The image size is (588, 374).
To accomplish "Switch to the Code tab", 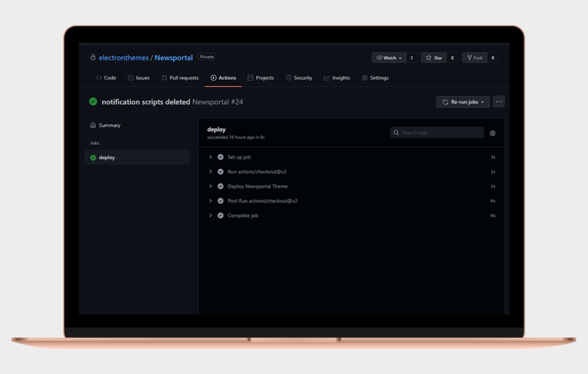I will tap(106, 78).
